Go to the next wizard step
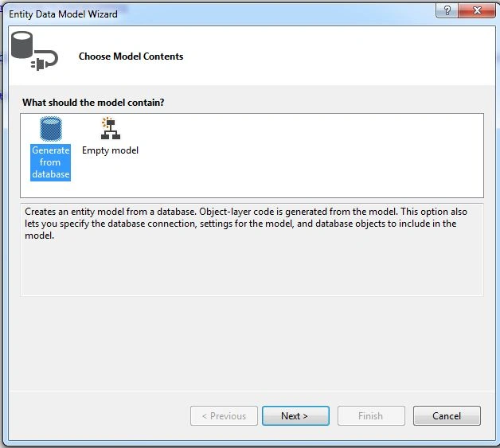 coord(295,416)
